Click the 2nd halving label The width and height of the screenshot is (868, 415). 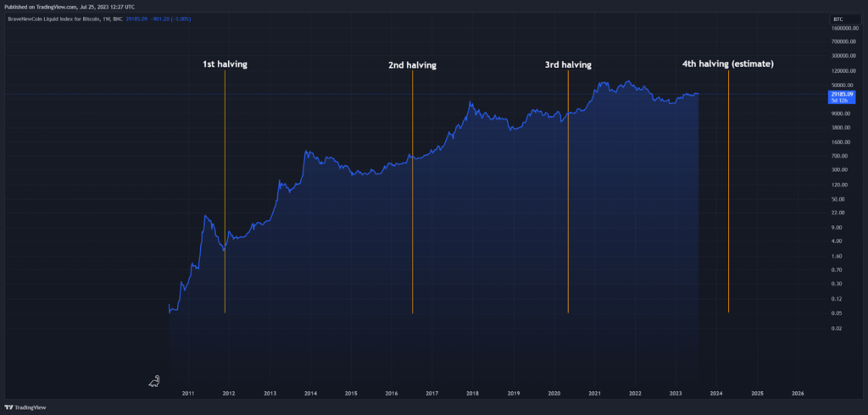[x=413, y=65]
